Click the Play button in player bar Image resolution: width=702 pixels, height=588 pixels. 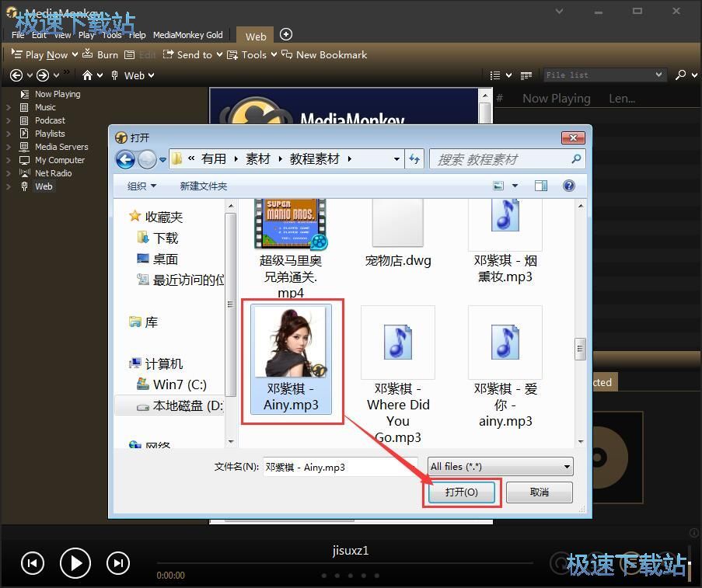coord(75,562)
